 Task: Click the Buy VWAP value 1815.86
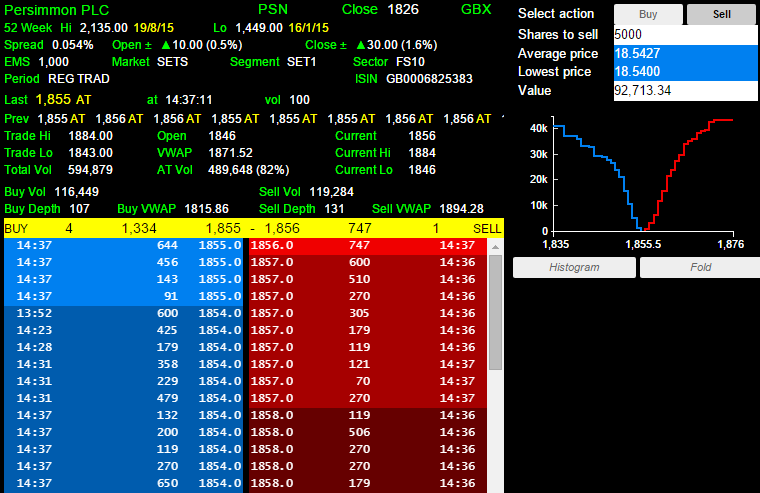(206, 209)
